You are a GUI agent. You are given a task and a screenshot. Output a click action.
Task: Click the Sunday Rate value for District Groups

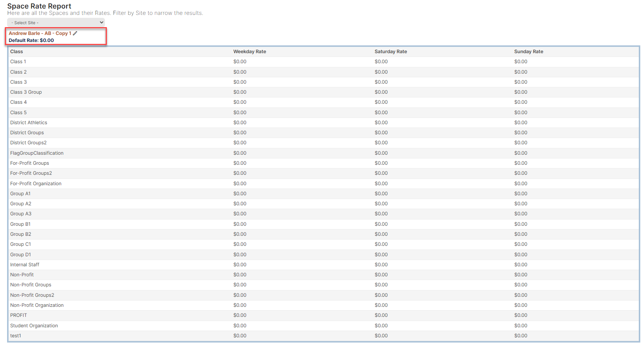(521, 133)
